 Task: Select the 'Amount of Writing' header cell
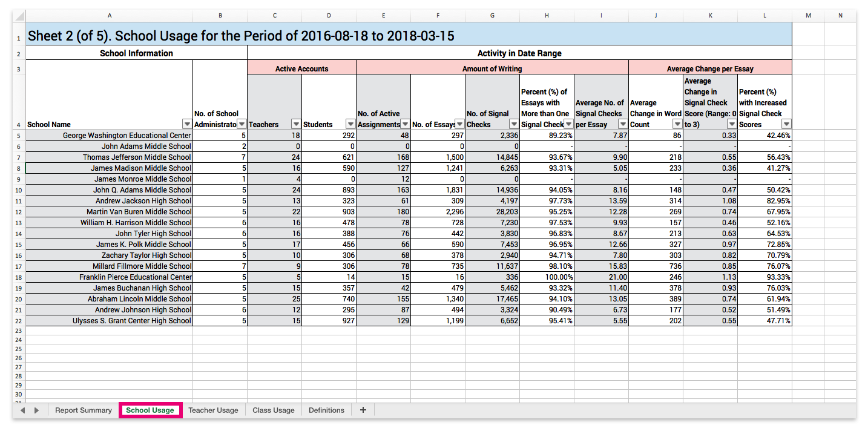pos(493,68)
